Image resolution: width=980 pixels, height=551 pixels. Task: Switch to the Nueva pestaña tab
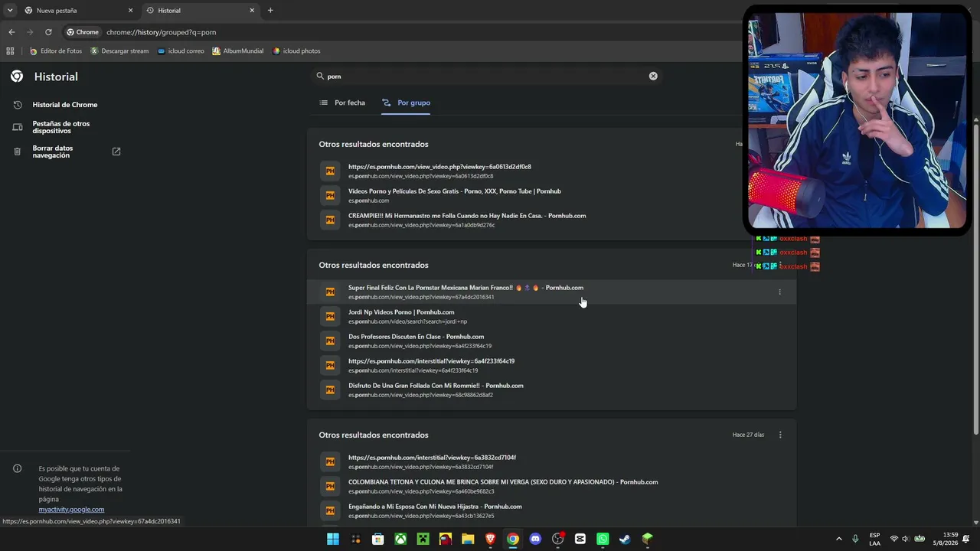tap(77, 11)
